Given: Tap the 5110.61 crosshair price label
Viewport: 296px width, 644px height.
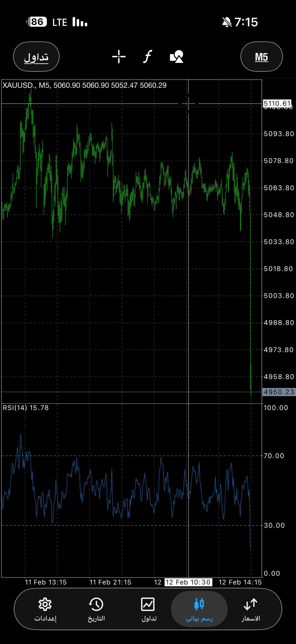Looking at the screenshot, I should point(277,103).
